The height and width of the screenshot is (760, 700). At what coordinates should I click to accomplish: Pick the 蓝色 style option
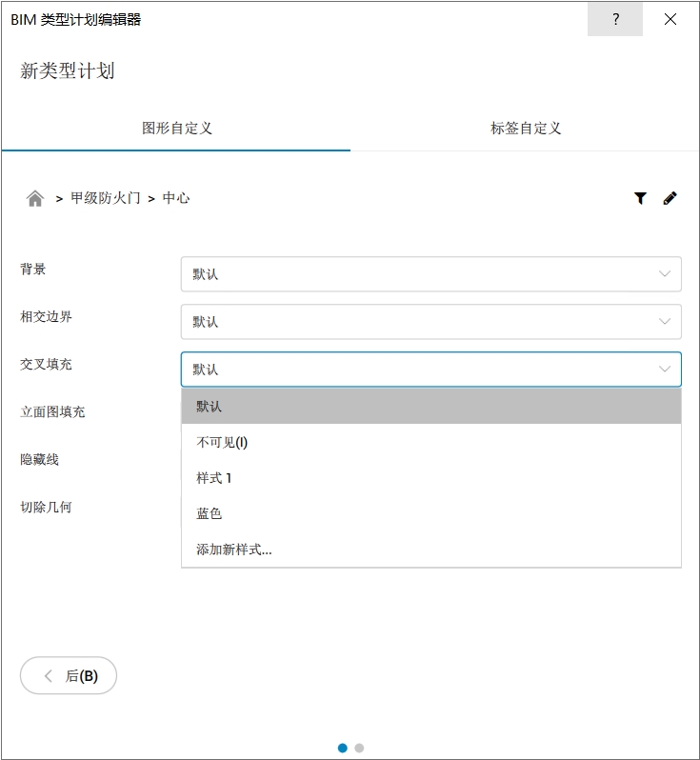[431, 513]
